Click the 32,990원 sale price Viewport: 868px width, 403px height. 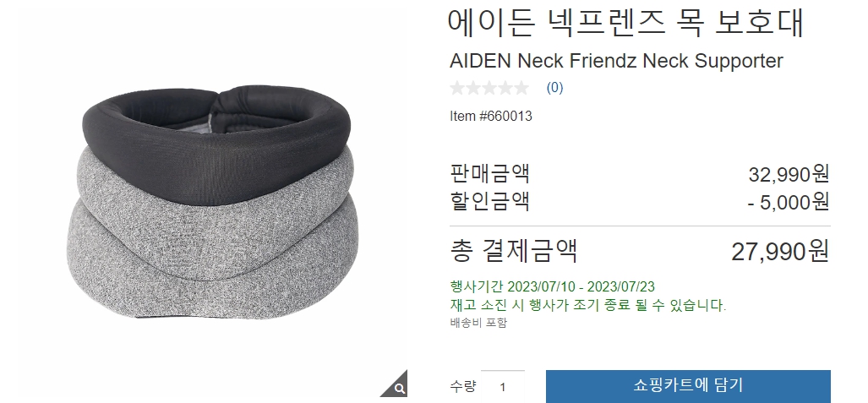click(789, 174)
